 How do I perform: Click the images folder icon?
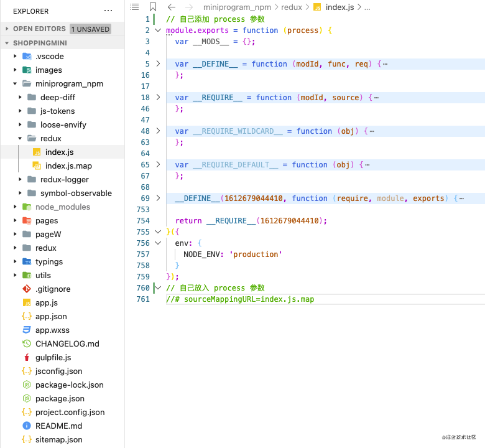pos(27,70)
